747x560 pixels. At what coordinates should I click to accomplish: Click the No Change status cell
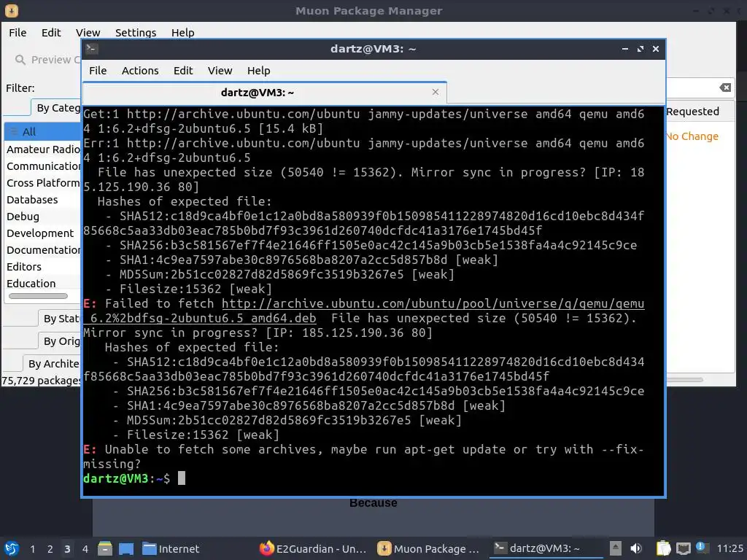692,136
